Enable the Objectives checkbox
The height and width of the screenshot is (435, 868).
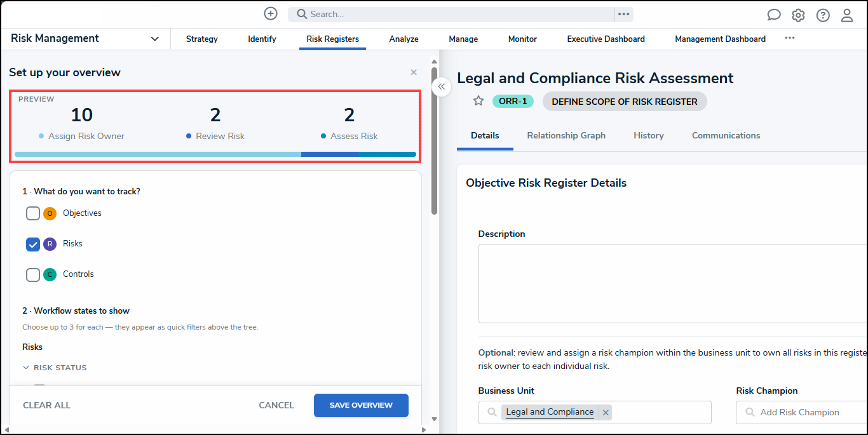click(x=33, y=213)
